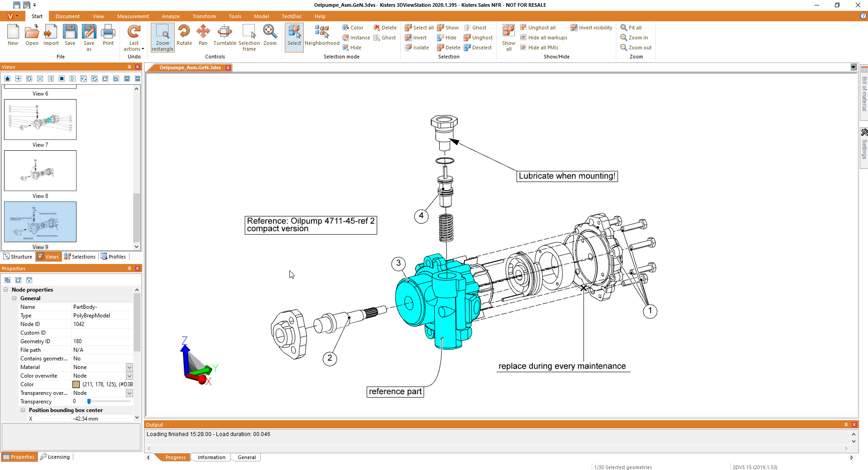Collapse Node properties section
This screenshot has width=868, height=470.
[6, 290]
